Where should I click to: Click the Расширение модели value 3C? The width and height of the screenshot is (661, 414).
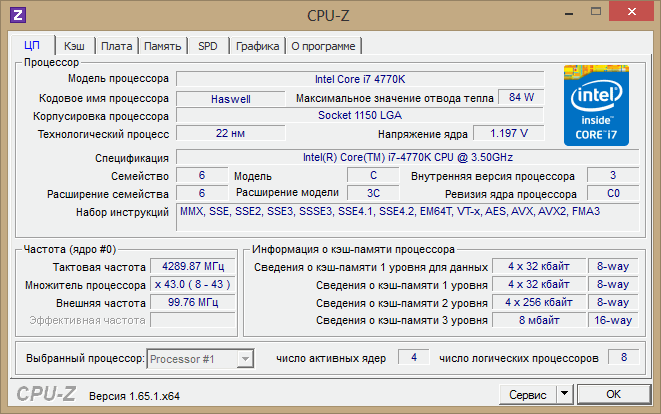tap(373, 193)
